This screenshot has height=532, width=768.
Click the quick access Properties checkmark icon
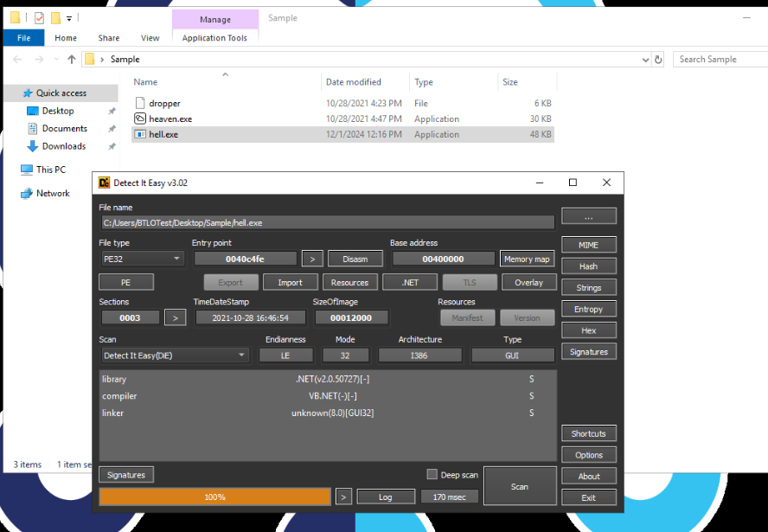coord(39,18)
